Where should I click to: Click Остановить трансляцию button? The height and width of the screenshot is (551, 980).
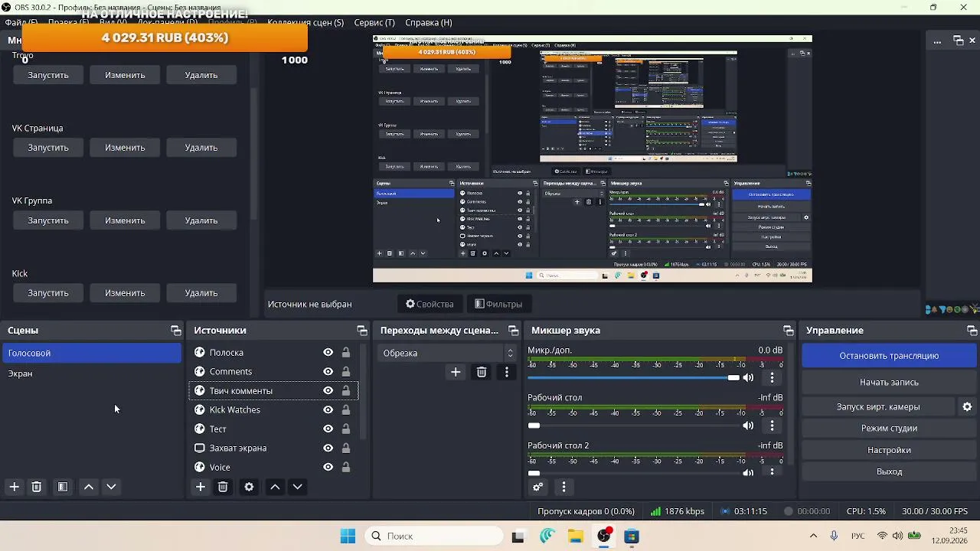[x=889, y=356]
